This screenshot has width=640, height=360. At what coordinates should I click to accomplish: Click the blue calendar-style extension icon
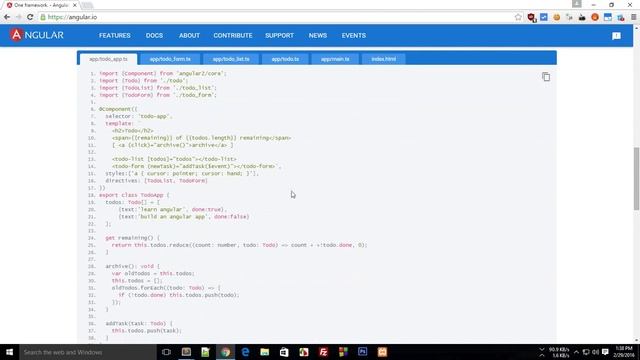pos(608,17)
